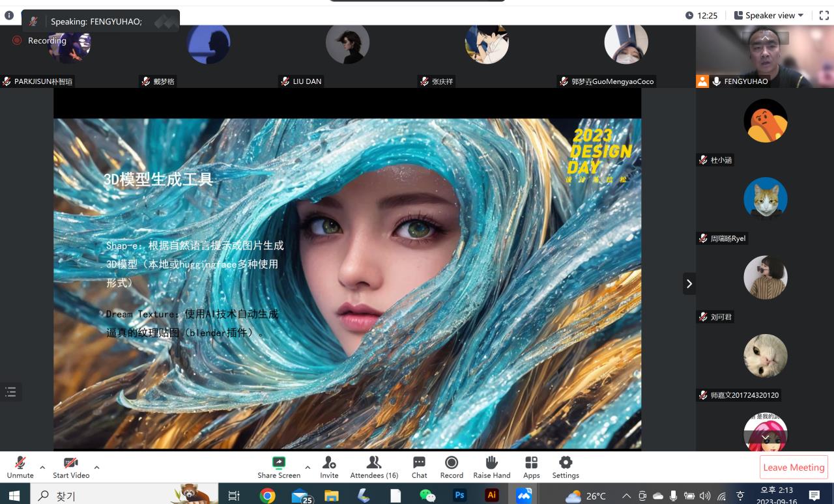Select LIU DAN participant avatar
834x504 pixels.
[x=347, y=44]
